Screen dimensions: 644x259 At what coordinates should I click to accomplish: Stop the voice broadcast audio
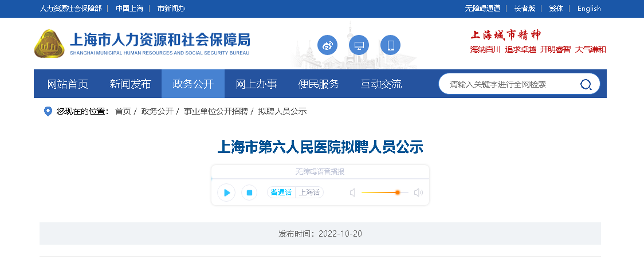click(x=249, y=193)
